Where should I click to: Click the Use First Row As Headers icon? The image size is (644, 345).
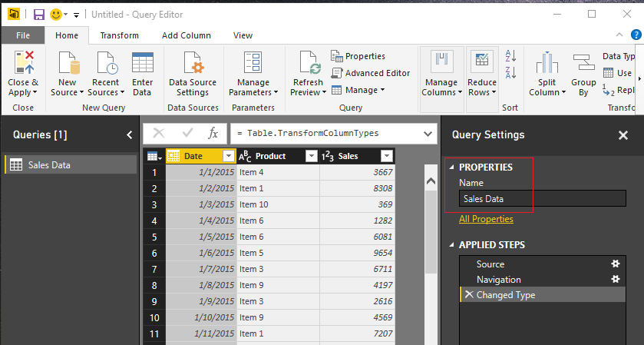pos(608,73)
